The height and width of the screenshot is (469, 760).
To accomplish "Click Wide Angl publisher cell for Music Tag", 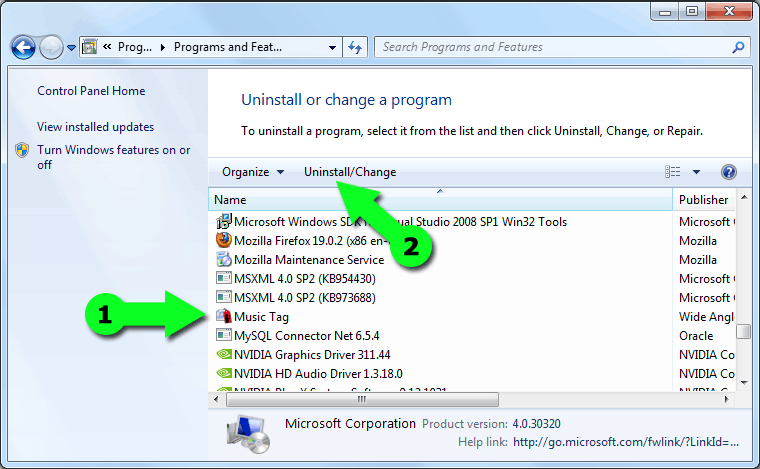I will 706,317.
